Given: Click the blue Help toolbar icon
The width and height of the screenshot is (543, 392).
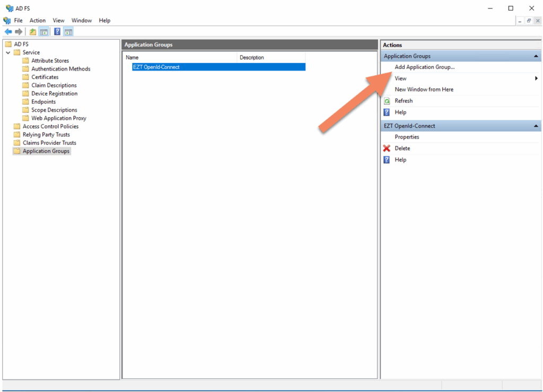Looking at the screenshot, I should click(57, 32).
